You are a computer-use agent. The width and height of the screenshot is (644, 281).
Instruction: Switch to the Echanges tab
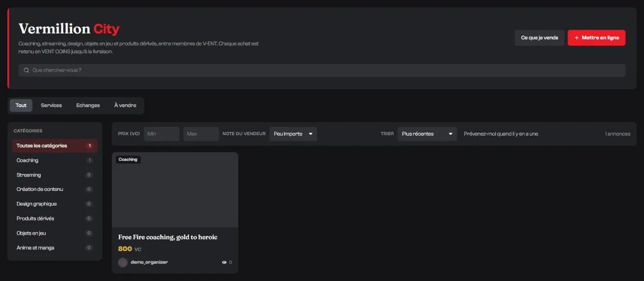click(x=88, y=105)
